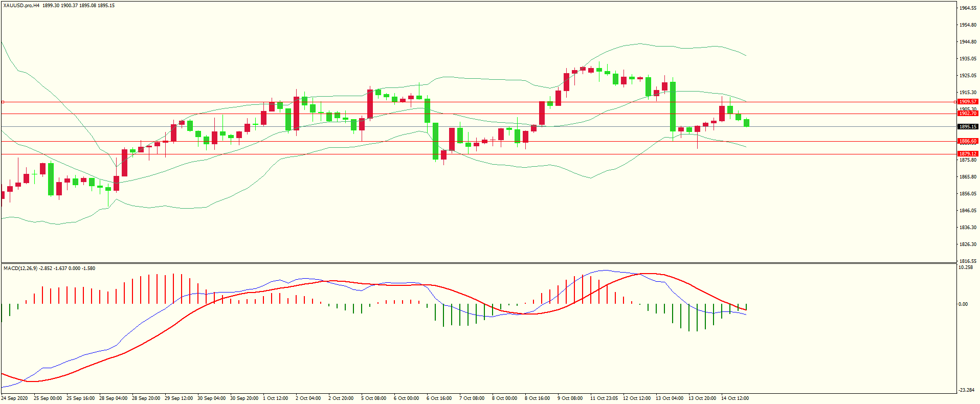Image resolution: width=980 pixels, height=404 pixels.
Task: Click the -23.284 value on MACD scale
Action: 966,390
